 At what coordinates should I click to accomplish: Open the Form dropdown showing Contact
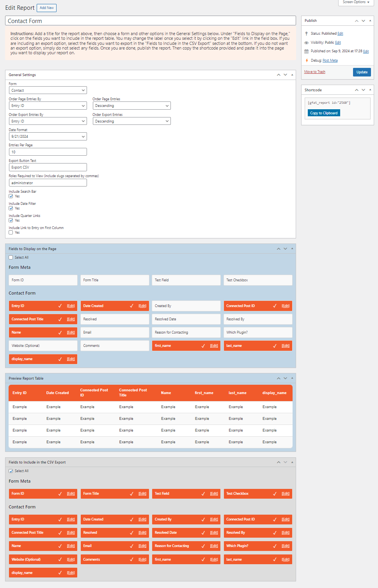48,90
